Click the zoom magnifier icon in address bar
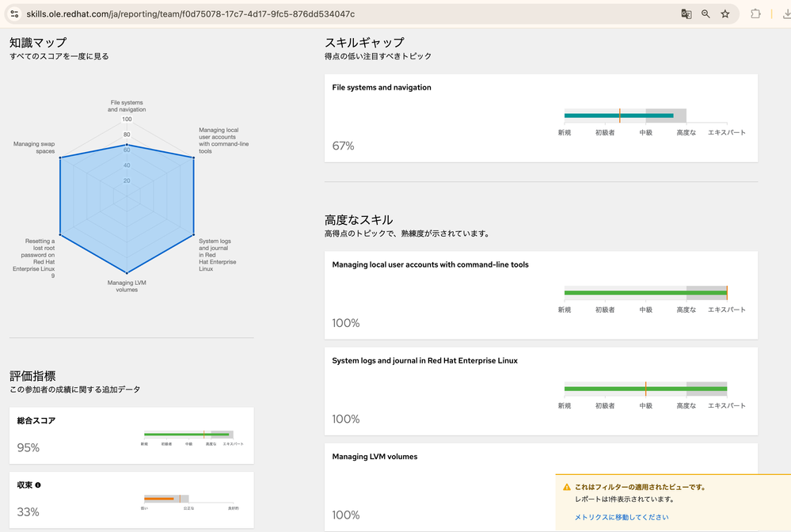791x532 pixels. (705, 14)
